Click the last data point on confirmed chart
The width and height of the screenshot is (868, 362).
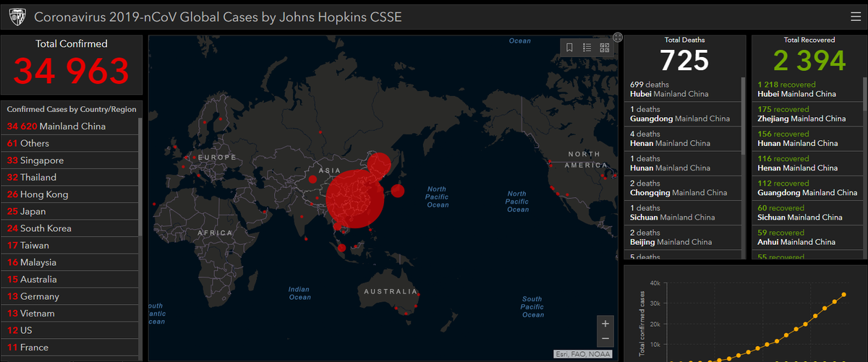pyautogui.click(x=844, y=295)
